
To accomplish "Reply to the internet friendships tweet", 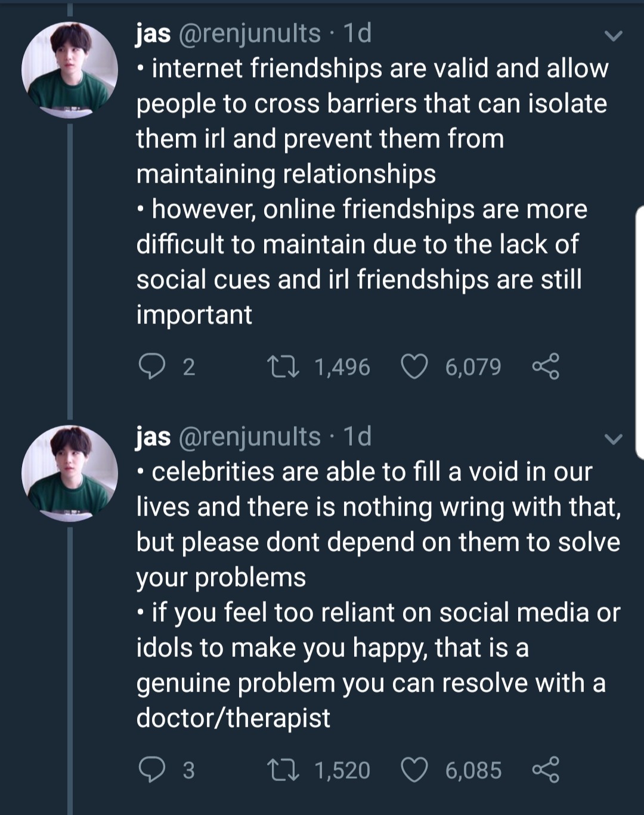I will 151,366.
